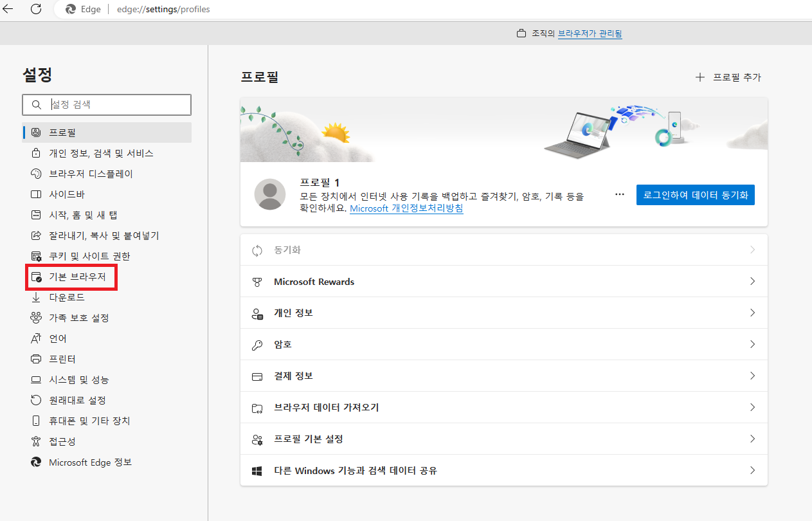The height and width of the screenshot is (521, 812).
Task: Click the 프로필 1 avatar picture
Action: (270, 194)
